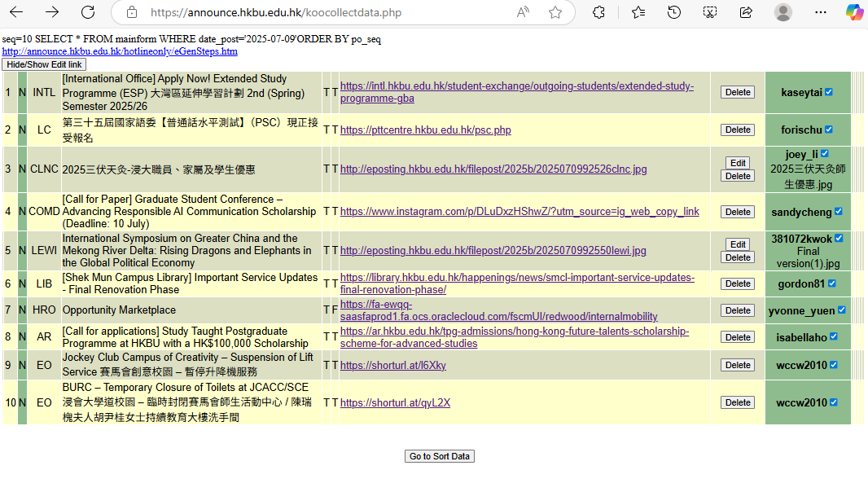Open the Extensions puzzle icon
The width and height of the screenshot is (868, 492).
598,12
